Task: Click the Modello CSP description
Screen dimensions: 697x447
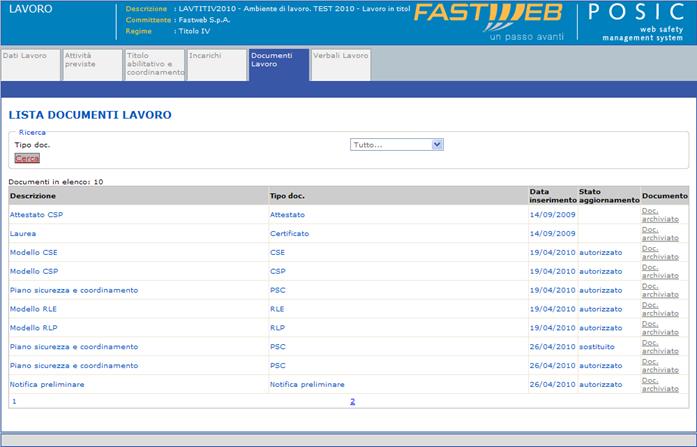Action: click(x=34, y=271)
